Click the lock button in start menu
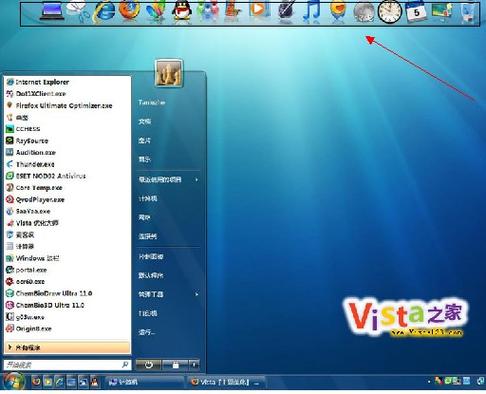 point(175,365)
